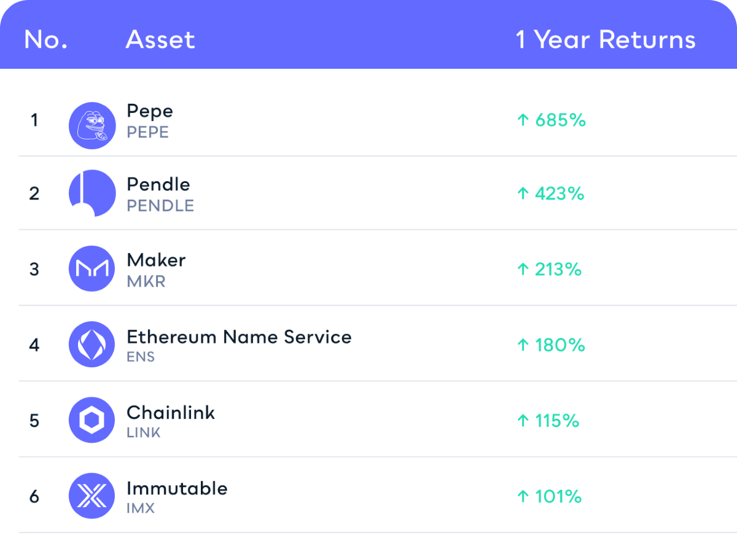Select the Immutable asset name

(177, 488)
